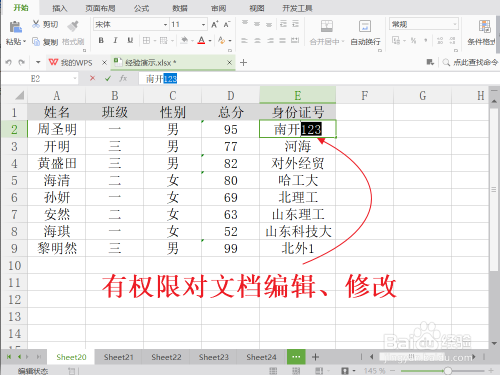500x375 pixels.
Task: Switch to the 插入 ribbon tab
Action: click(x=60, y=8)
